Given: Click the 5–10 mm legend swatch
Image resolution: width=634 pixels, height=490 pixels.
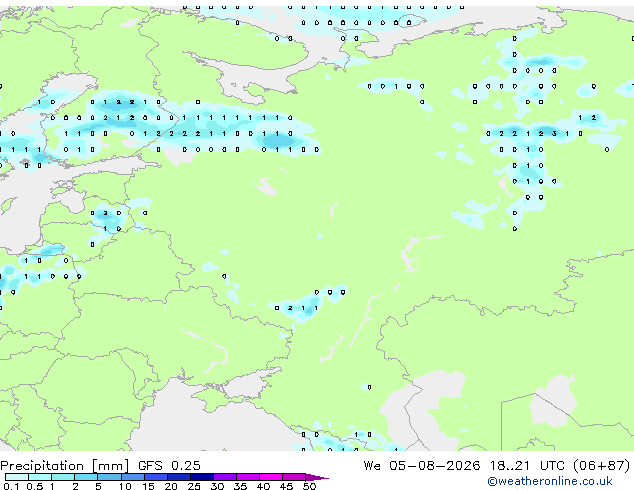Looking at the screenshot, I should pyautogui.click(x=109, y=477).
